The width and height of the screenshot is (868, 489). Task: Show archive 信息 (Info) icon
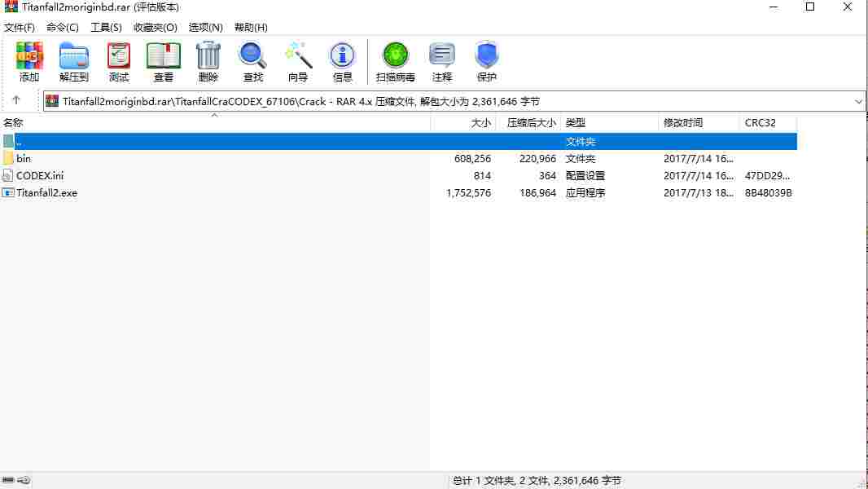point(342,56)
